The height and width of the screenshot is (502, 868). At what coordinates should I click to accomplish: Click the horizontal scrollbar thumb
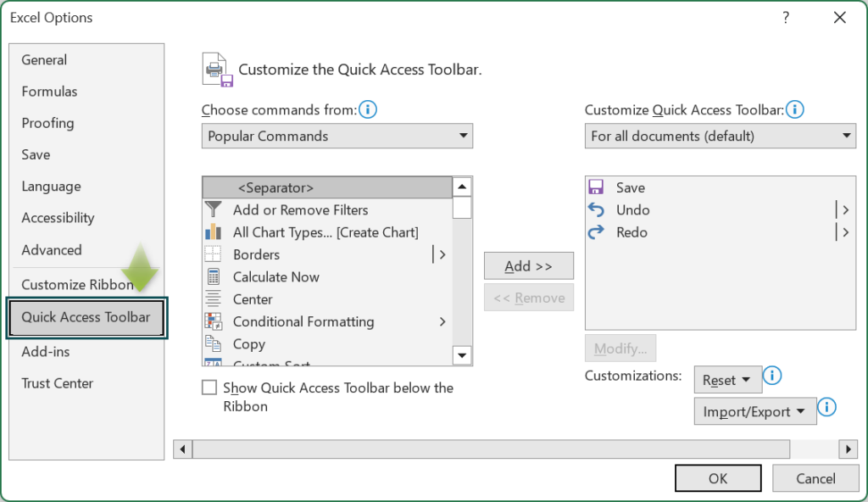tap(491, 449)
